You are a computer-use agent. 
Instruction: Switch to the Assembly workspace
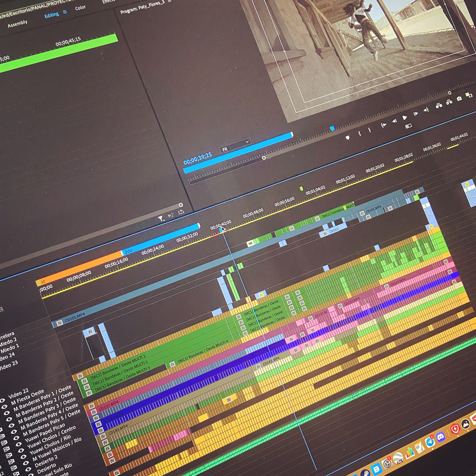point(18,24)
